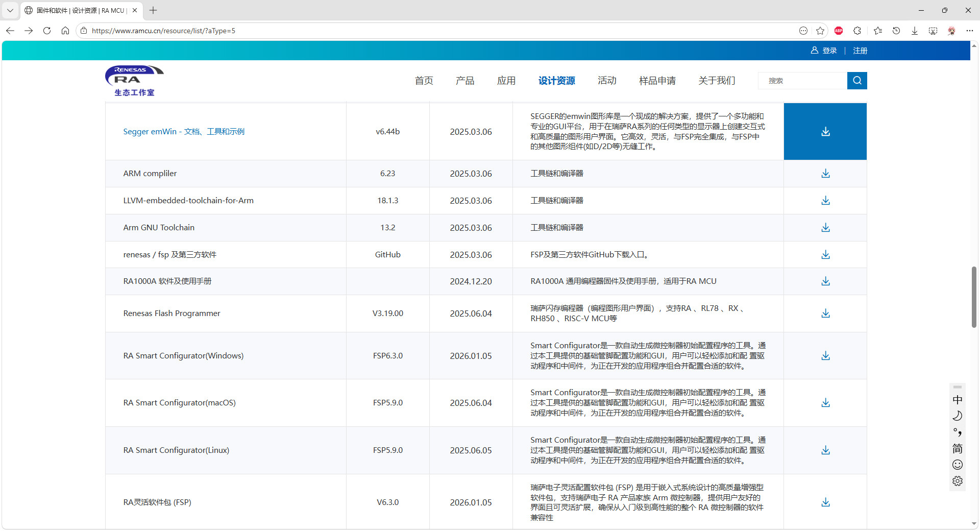Click the page vertical scrollbar thumb

(x=974, y=297)
